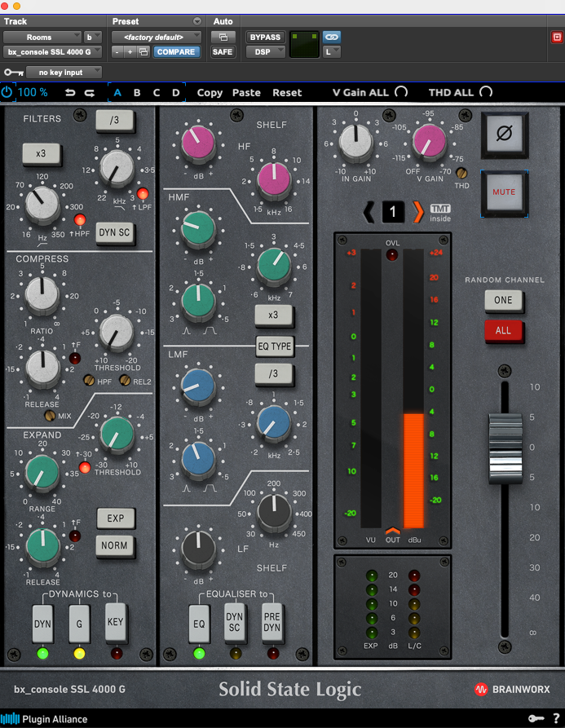Image resolution: width=565 pixels, height=728 pixels.
Task: Click the pink V GAIN knob
Action: pos(429,141)
